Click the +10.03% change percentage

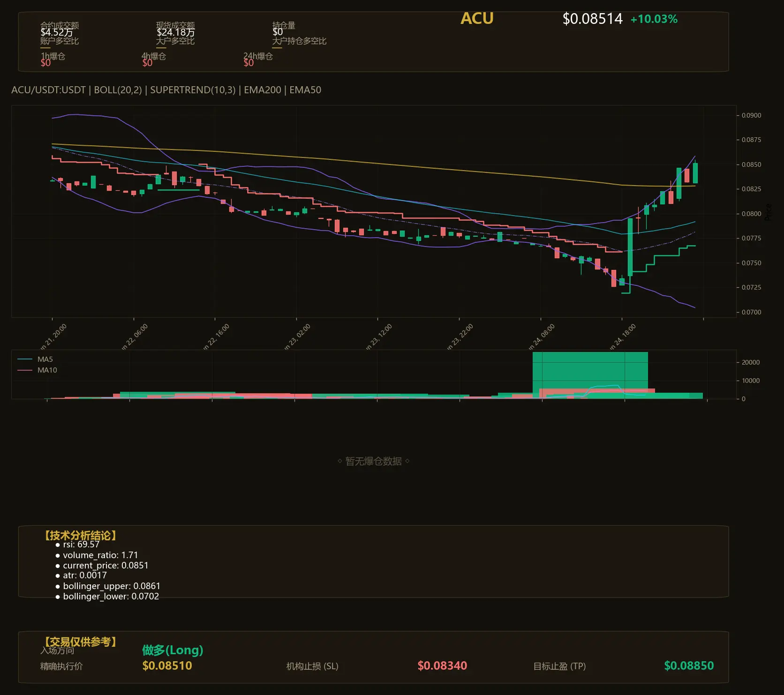[654, 19]
